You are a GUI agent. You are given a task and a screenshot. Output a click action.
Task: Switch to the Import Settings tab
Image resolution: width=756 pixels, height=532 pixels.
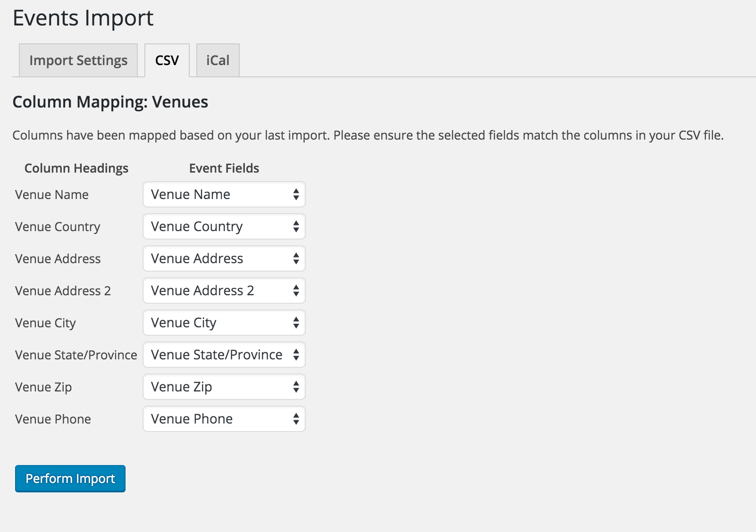[x=78, y=60]
